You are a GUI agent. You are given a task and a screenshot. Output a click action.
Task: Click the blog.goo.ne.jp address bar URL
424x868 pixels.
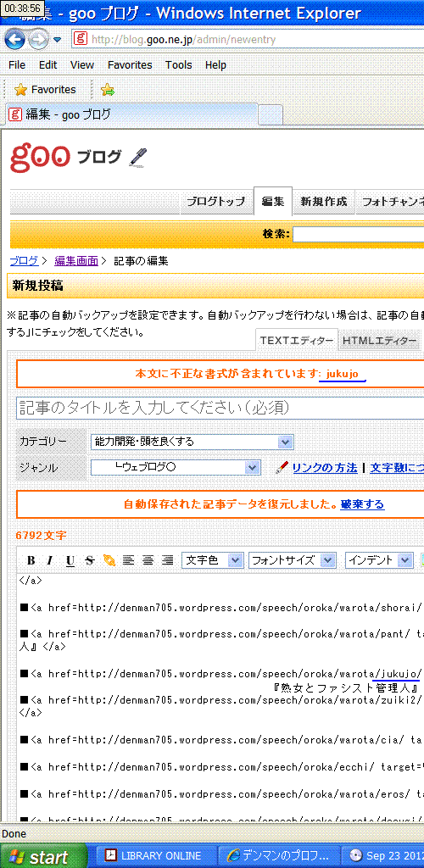click(182, 40)
